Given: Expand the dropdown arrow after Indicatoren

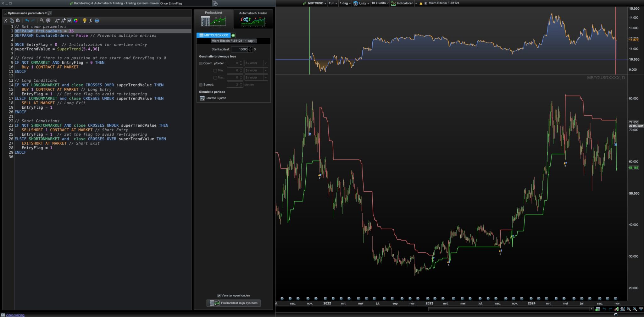Looking at the screenshot, I should coord(416,3).
